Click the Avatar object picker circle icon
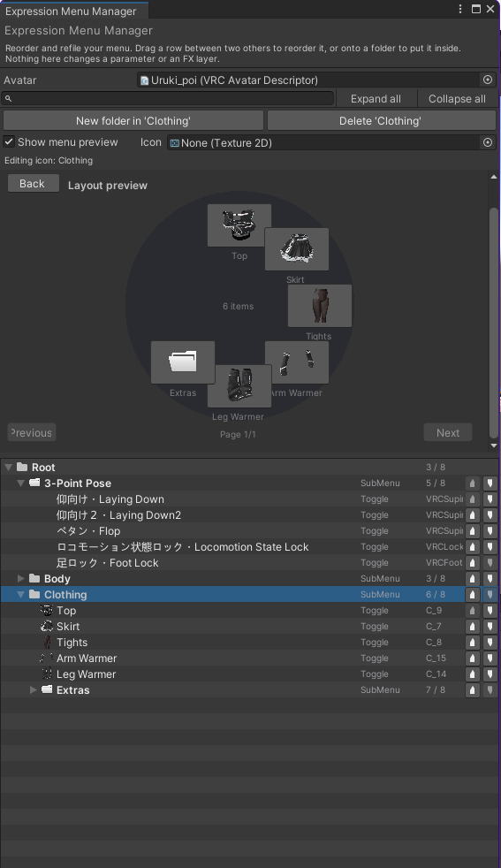The width and height of the screenshot is (501, 868). click(487, 80)
